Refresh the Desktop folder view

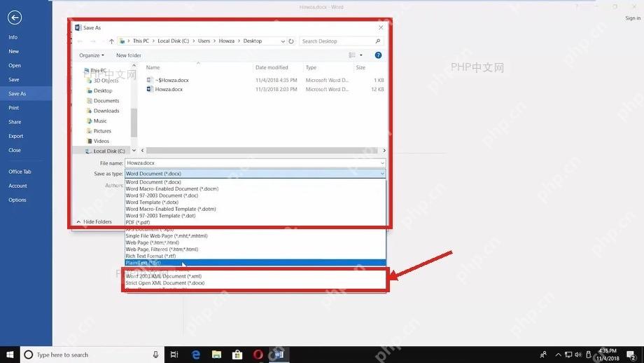pos(291,41)
